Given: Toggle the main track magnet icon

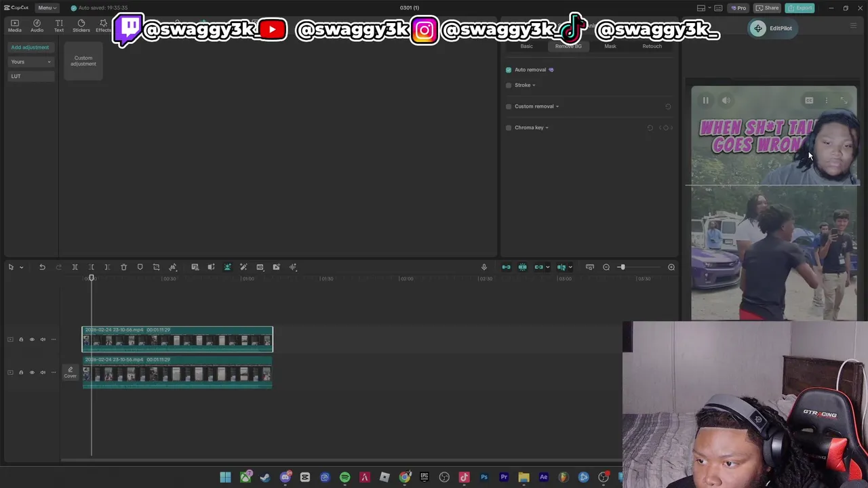Looking at the screenshot, I should [506, 267].
